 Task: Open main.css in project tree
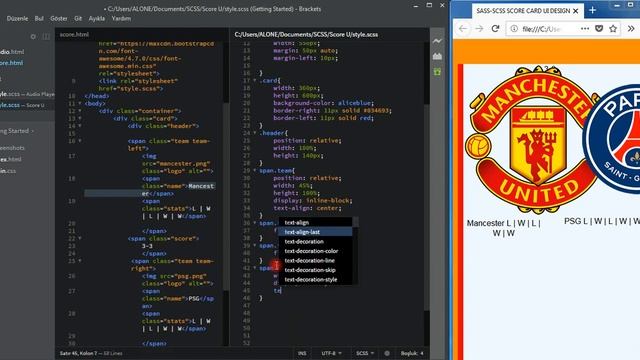tap(8, 171)
